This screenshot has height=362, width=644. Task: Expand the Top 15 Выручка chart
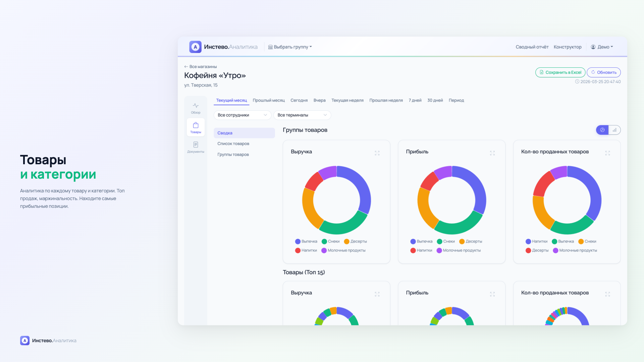377,294
